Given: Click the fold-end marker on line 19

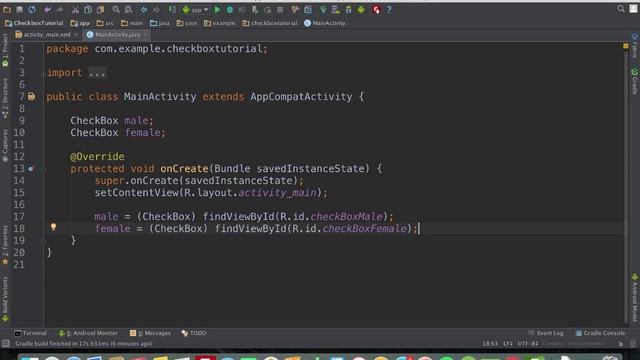Looking at the screenshot, I should coord(43,241).
